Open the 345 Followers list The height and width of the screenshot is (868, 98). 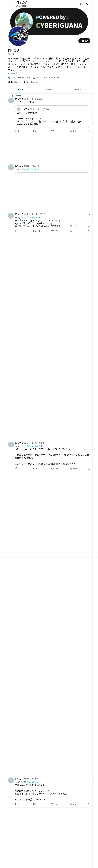coord(31,82)
